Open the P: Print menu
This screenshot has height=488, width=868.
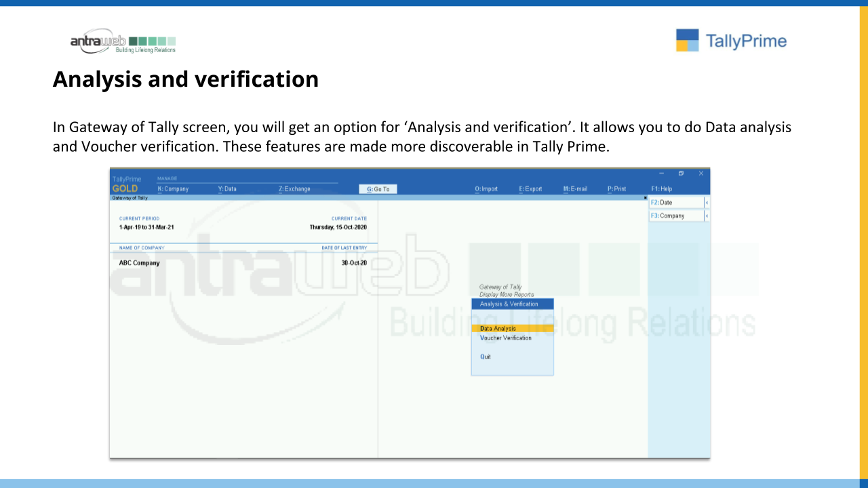(x=616, y=189)
